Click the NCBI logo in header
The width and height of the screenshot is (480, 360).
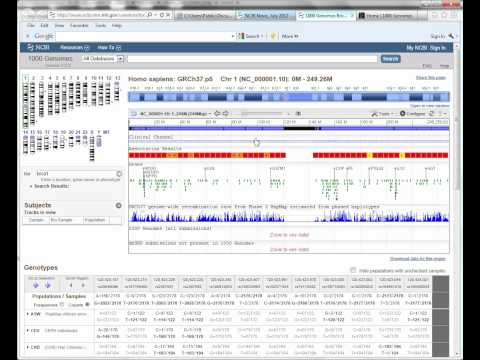[x=38, y=47]
